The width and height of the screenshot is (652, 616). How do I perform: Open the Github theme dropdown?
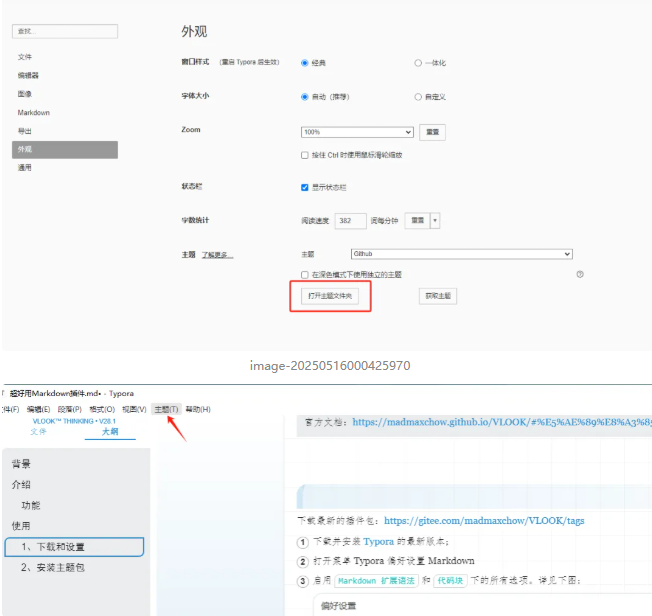[x=462, y=254]
